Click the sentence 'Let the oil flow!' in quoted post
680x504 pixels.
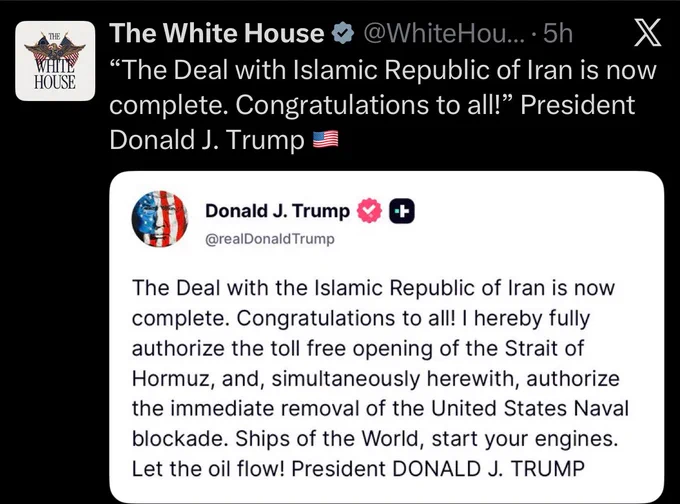click(x=209, y=468)
